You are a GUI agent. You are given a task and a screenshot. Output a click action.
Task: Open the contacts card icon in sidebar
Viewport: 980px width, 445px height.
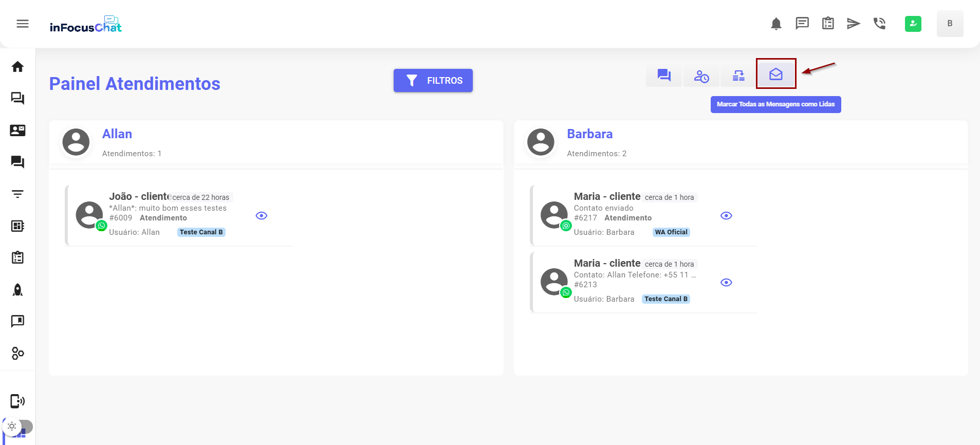click(x=17, y=131)
